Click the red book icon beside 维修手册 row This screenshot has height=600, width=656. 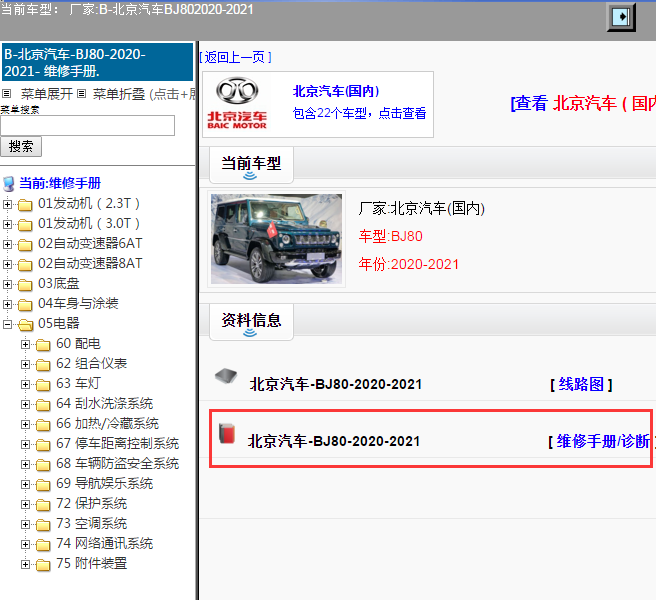(227, 433)
